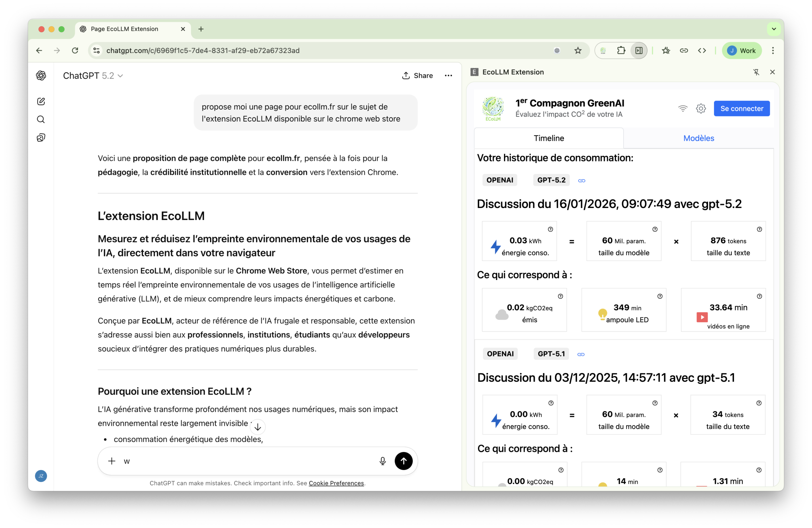Open EcoLLM settings gear icon

[701, 108]
